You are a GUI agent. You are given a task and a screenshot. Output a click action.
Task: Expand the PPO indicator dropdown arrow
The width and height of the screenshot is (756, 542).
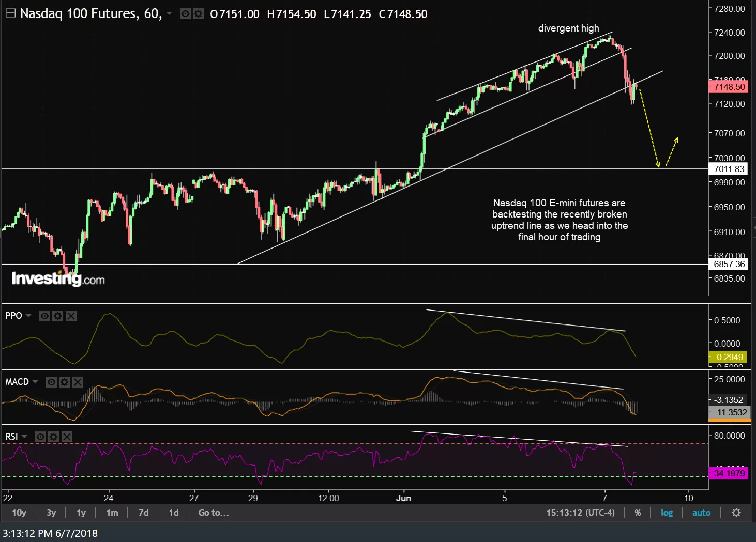click(28, 316)
